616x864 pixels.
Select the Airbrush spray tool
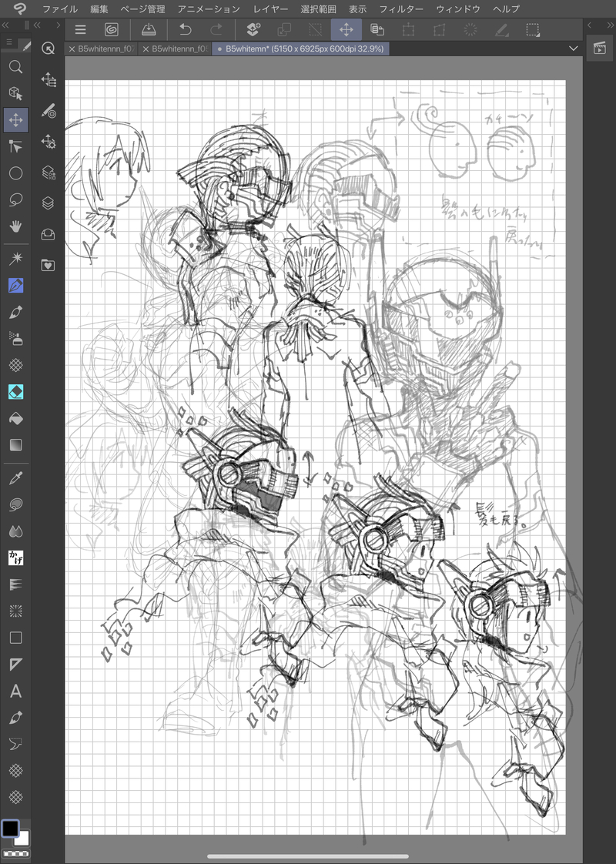click(x=16, y=338)
